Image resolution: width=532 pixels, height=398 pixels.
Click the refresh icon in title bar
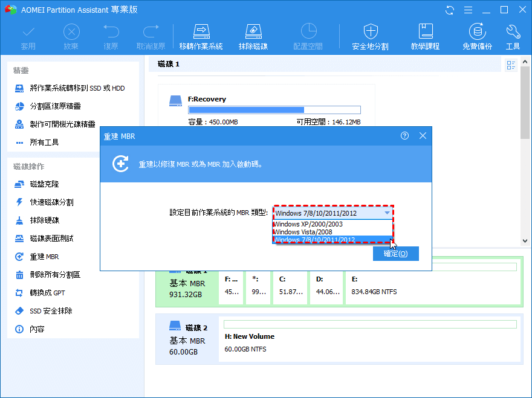[x=450, y=10]
